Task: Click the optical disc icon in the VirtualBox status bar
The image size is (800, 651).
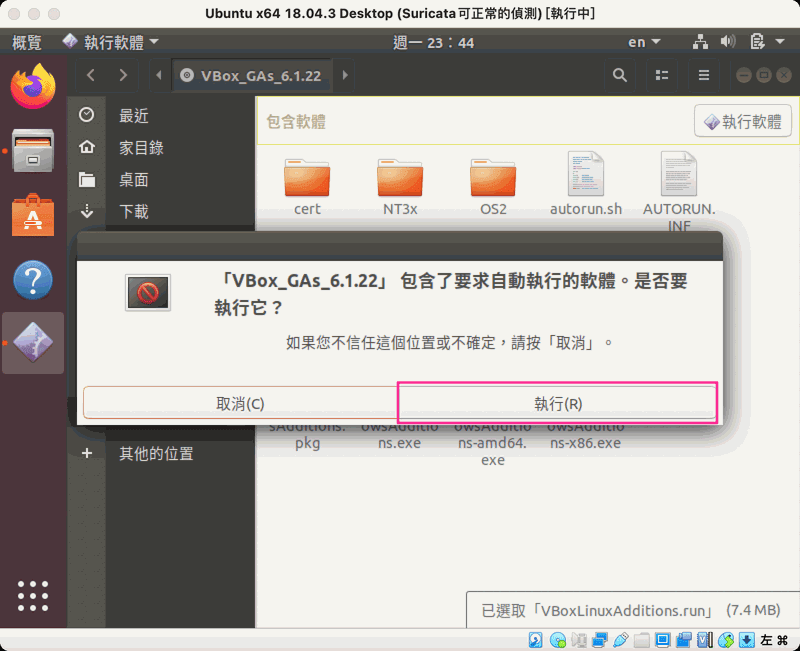Action: click(x=558, y=639)
